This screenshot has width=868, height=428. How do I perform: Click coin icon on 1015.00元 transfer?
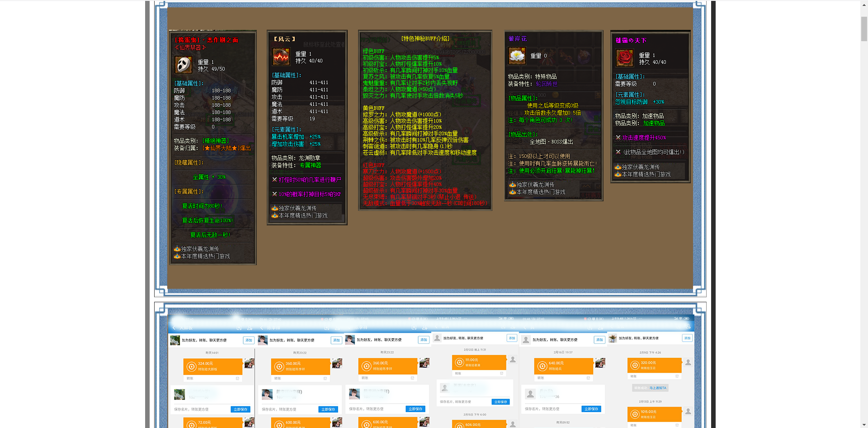635,414
